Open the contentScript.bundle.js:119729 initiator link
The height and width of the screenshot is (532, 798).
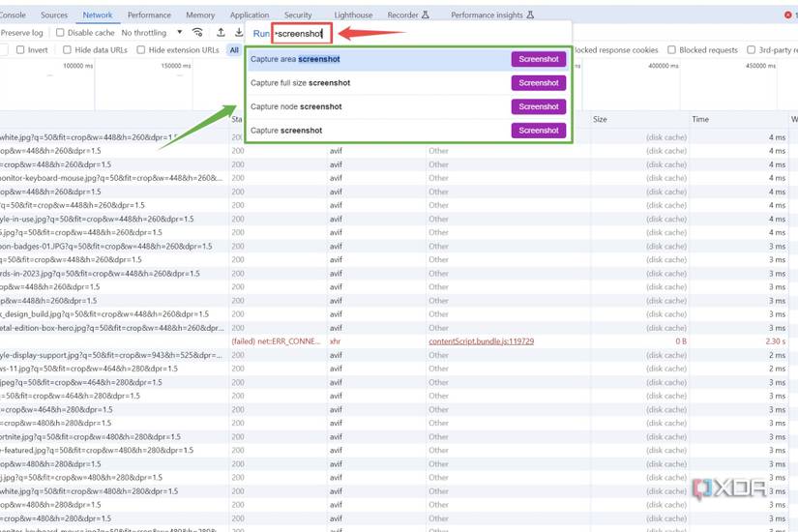tap(481, 341)
